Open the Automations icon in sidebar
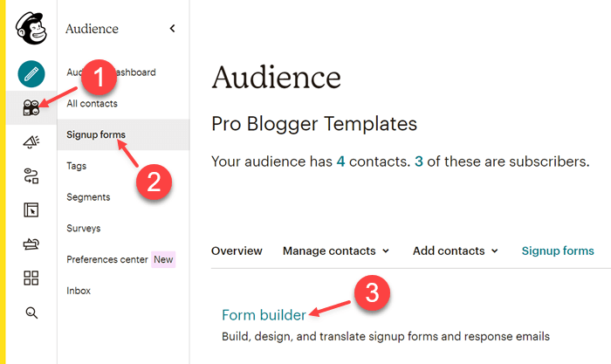 31,176
